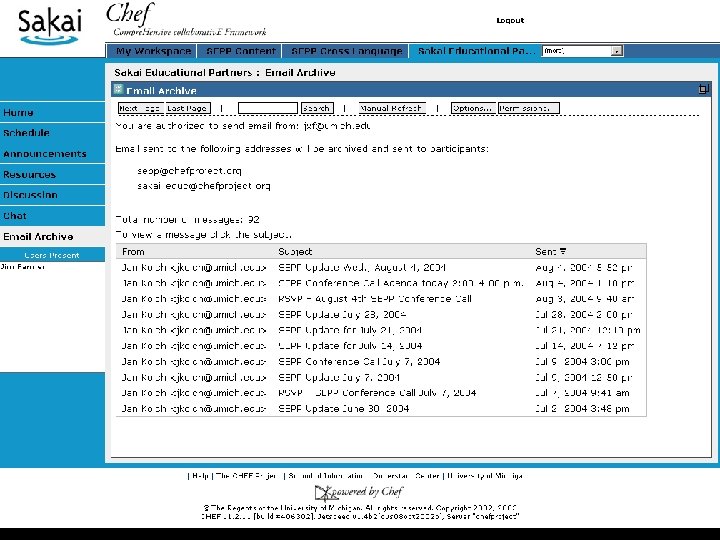Select Sakai Educational Pa... tab
This screenshot has height=540, width=720.
point(476,51)
